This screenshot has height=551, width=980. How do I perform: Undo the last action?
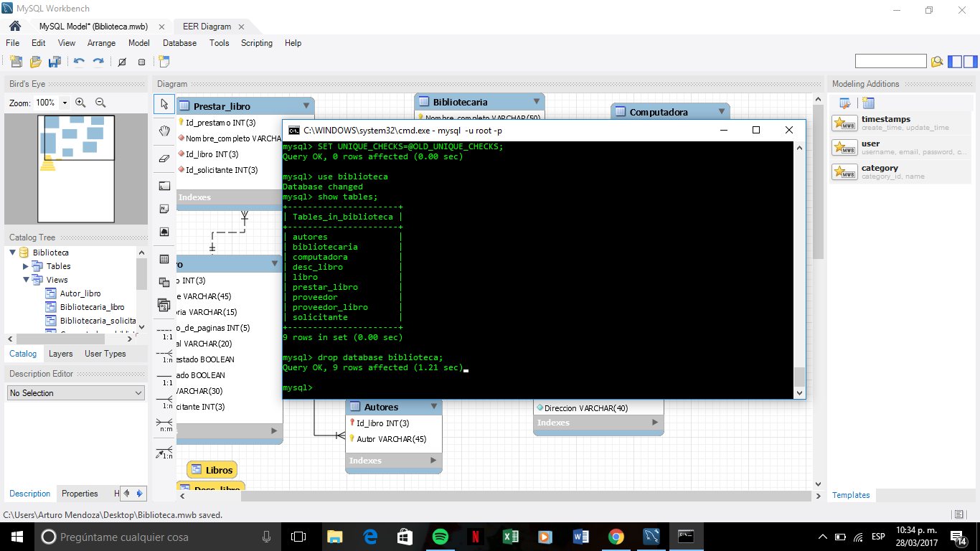coord(79,62)
